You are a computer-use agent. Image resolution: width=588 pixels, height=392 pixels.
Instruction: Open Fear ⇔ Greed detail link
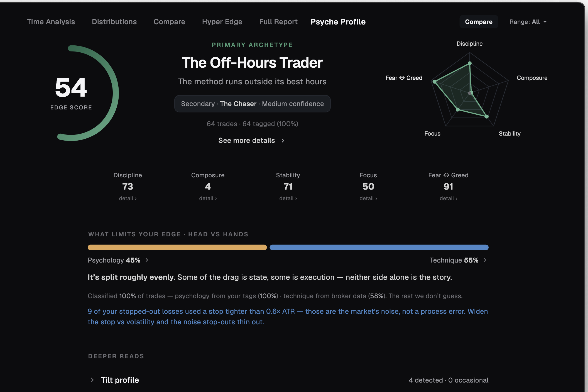click(x=449, y=198)
